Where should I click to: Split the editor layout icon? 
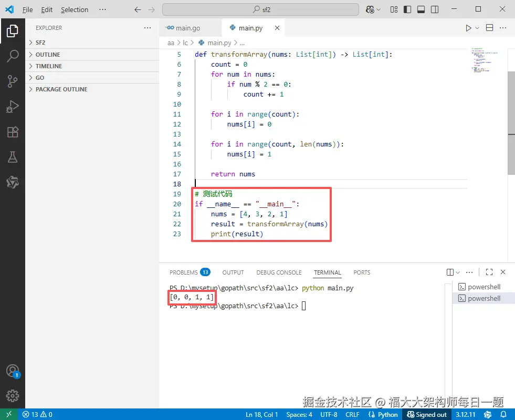tap(489, 28)
